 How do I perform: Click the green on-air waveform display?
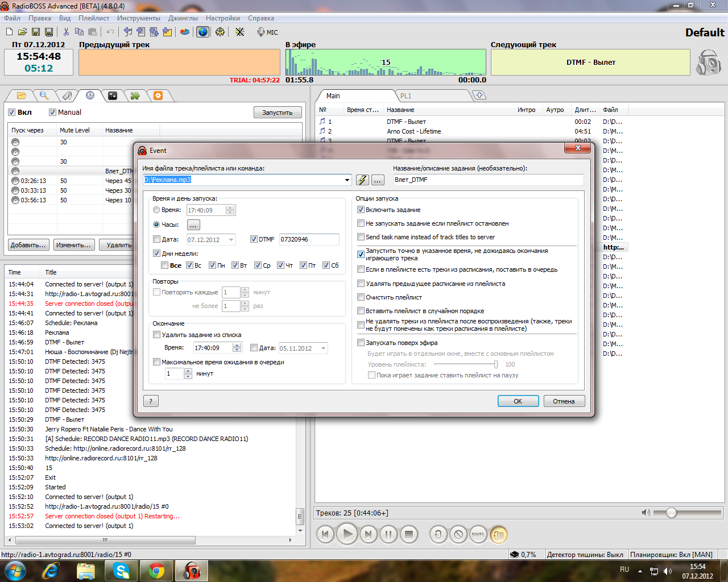pos(386,62)
